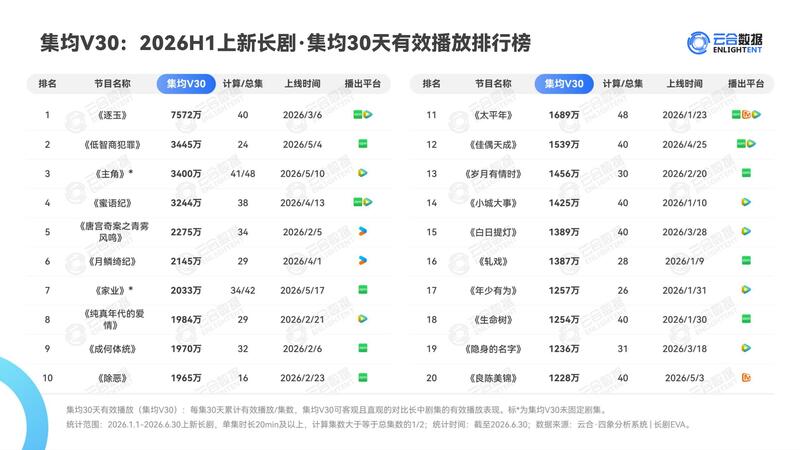This screenshot has height=450, width=800.
Task: Click the value 7572万
Action: (x=186, y=115)
